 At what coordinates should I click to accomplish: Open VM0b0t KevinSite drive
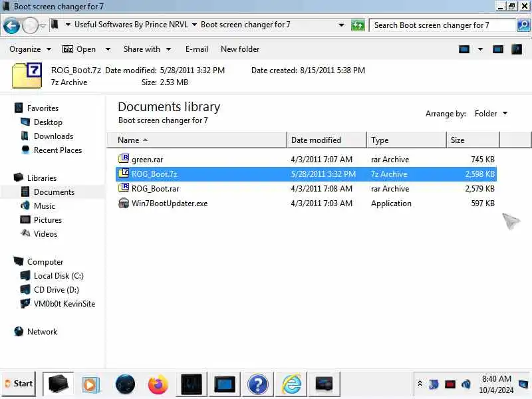[64, 304]
